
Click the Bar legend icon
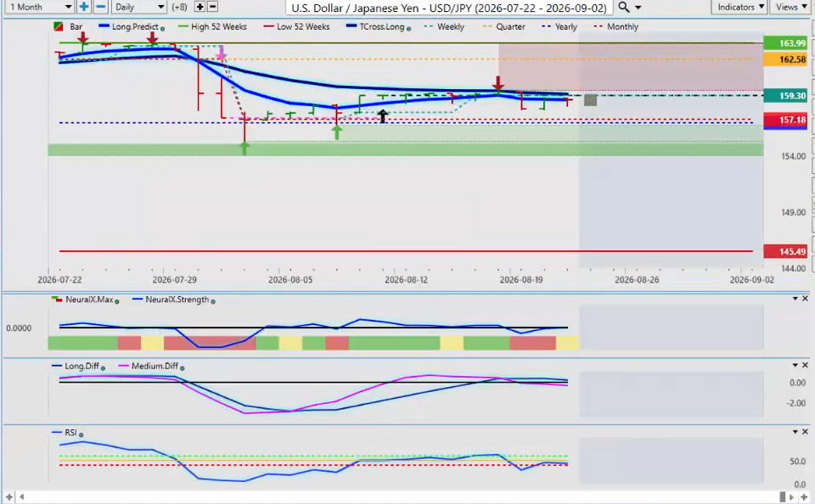[59, 26]
